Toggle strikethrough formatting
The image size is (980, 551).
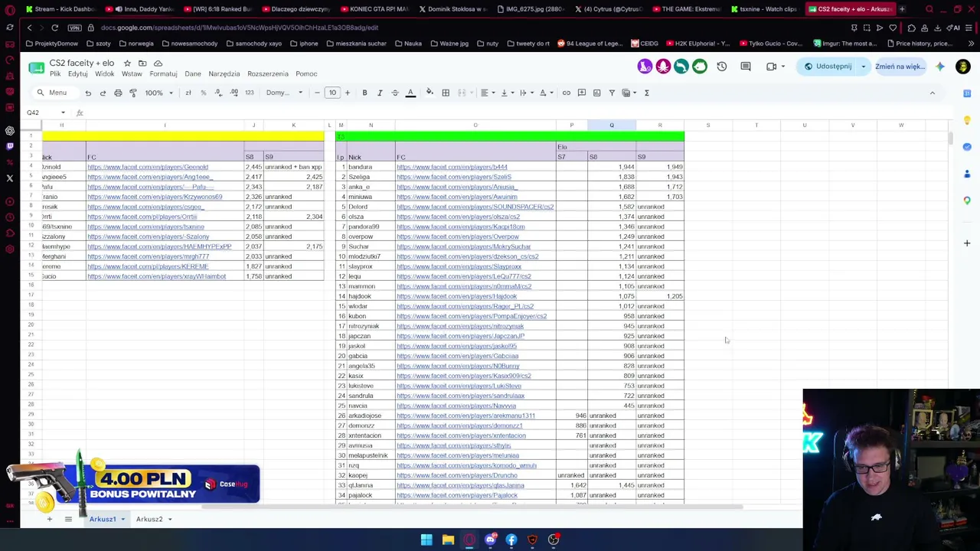click(395, 93)
